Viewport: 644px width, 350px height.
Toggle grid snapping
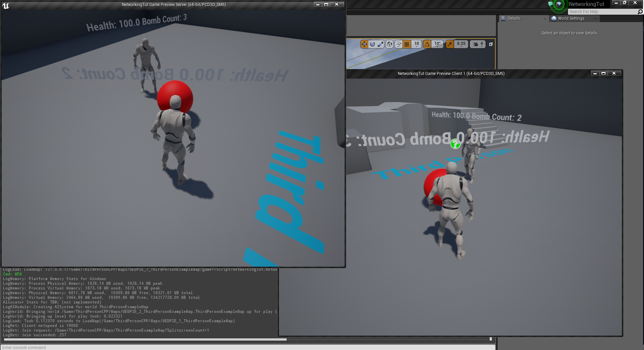(x=406, y=44)
